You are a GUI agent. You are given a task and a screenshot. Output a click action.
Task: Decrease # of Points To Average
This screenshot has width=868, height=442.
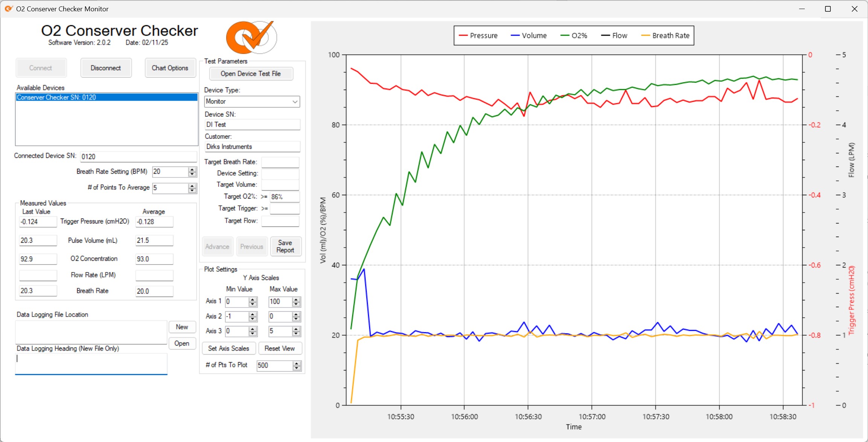192,190
